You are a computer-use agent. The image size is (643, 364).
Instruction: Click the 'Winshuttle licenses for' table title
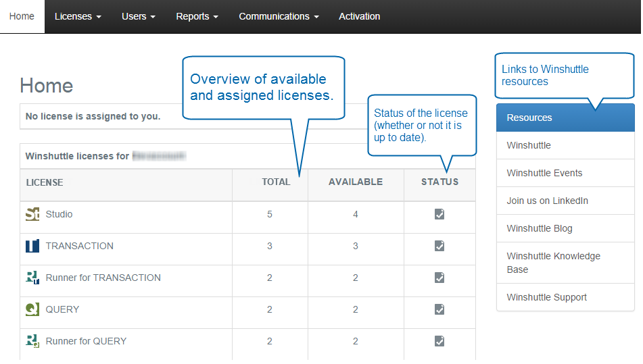(x=77, y=156)
